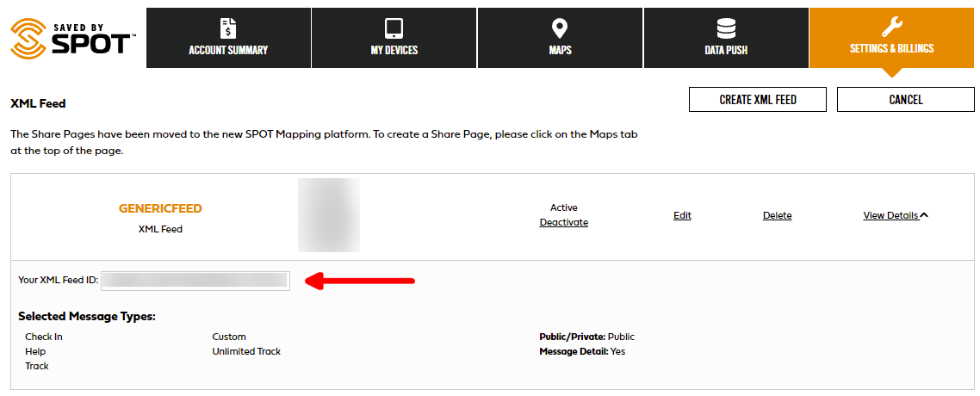Open the Account Summary tab label
Viewport: 980px width, 396px height.
tap(228, 50)
